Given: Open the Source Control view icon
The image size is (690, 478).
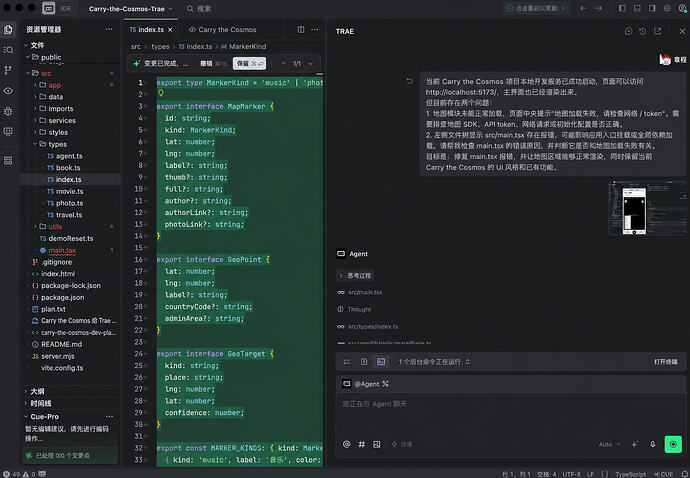Looking at the screenshot, I should [x=8, y=70].
